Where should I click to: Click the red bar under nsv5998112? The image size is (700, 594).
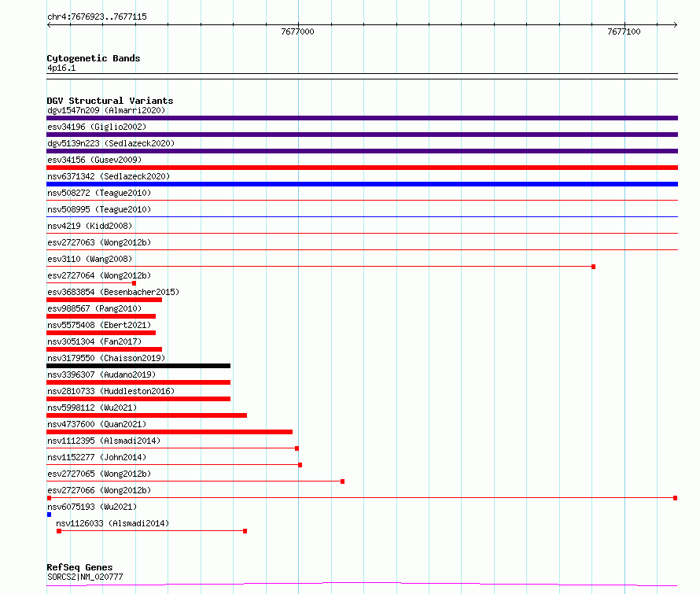click(x=146, y=415)
